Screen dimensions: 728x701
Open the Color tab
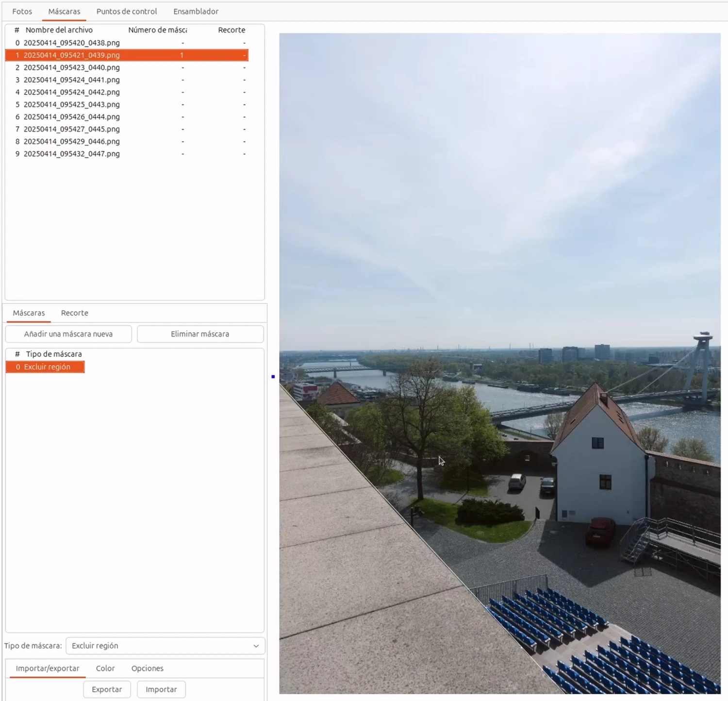click(105, 668)
